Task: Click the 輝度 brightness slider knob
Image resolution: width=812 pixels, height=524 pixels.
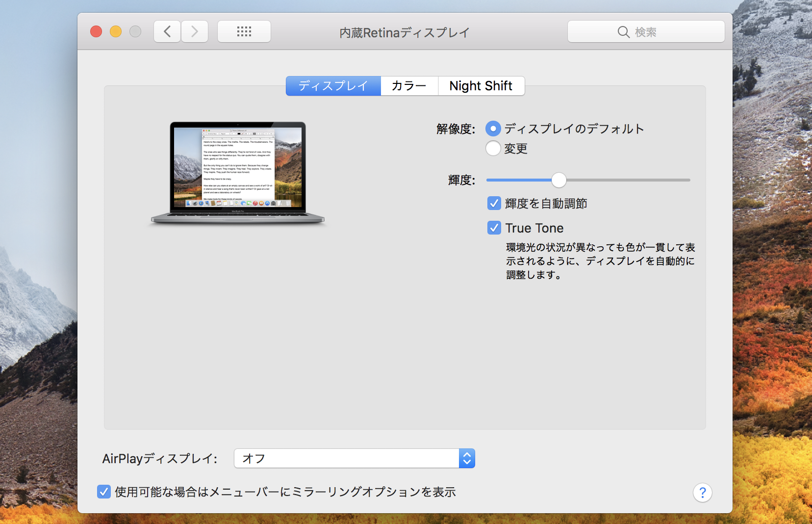Action: click(558, 180)
